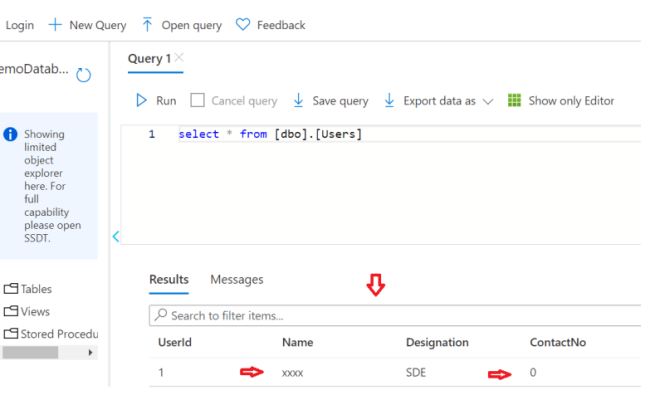This screenshot has width=650, height=400.
Task: Click the SQL editor line with select statement
Action: pyautogui.click(x=270, y=134)
